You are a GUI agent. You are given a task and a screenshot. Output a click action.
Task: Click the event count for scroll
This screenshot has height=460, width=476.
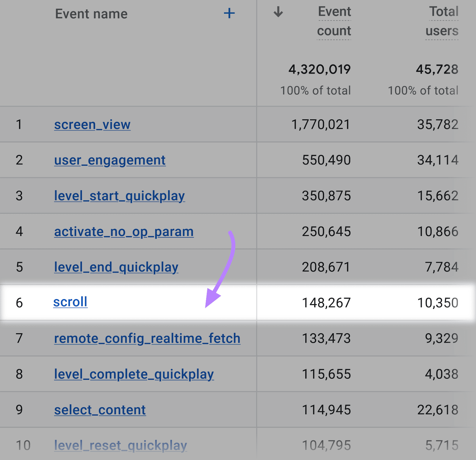(326, 302)
